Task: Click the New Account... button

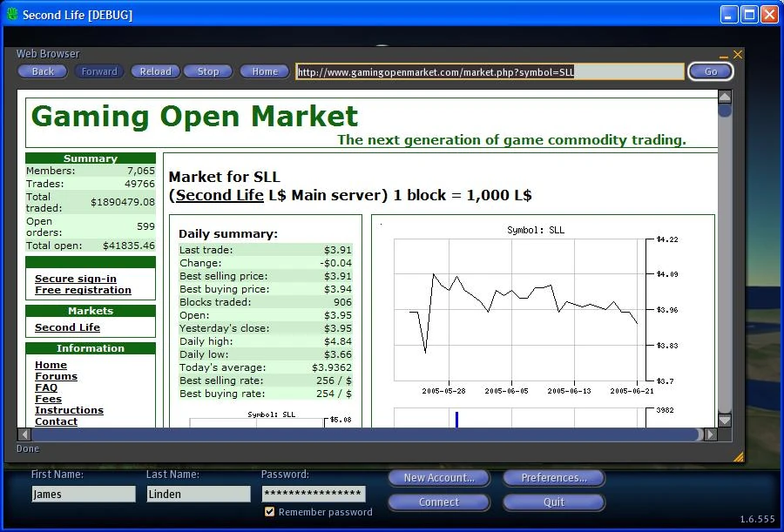Action: pos(439,477)
